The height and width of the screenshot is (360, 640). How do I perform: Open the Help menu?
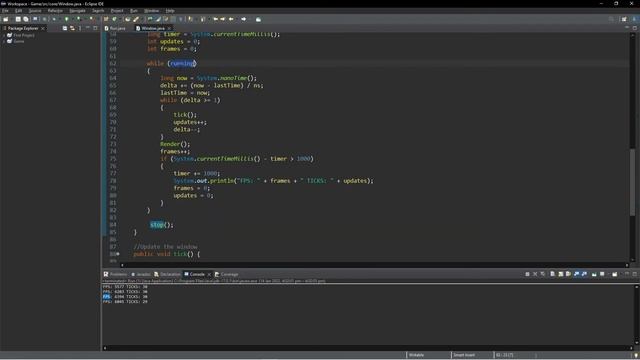170,11
